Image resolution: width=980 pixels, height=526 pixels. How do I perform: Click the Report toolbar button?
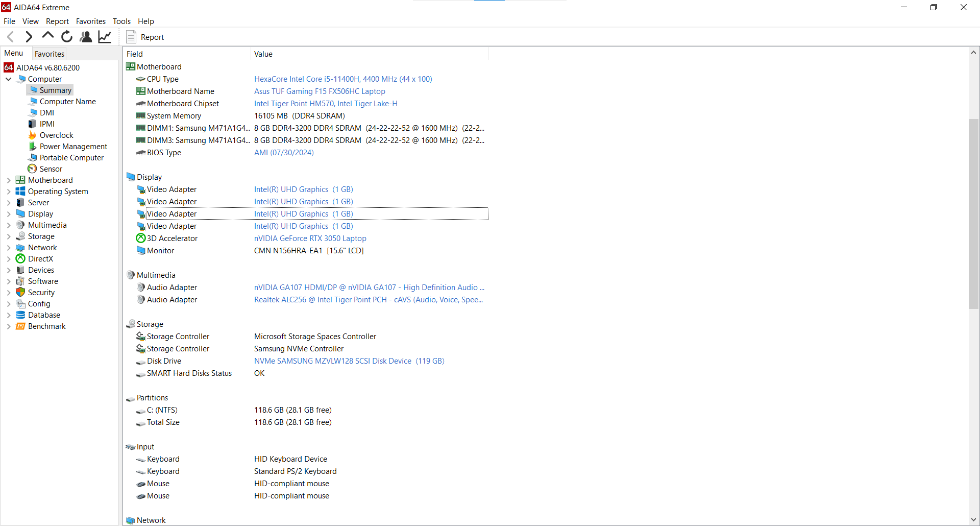[145, 37]
